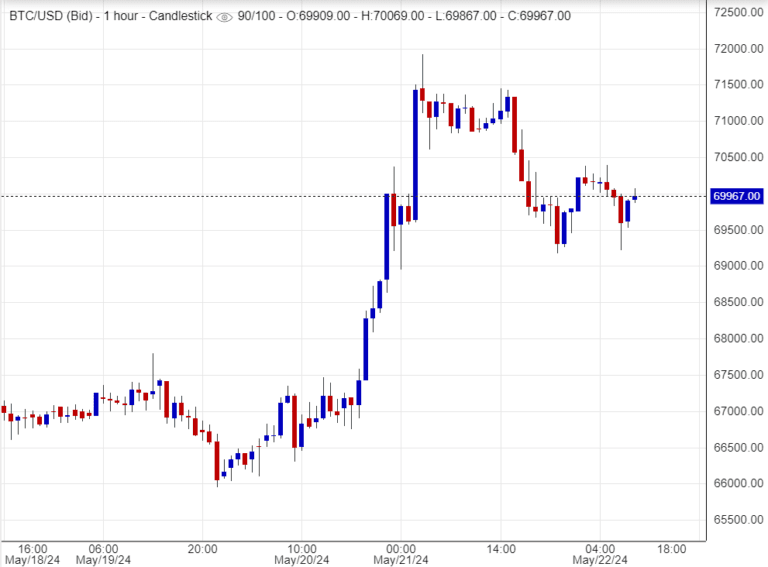Viewport: 768px width, 567px height.
Task: Click the May/22/24 date label
Action: coord(600,560)
